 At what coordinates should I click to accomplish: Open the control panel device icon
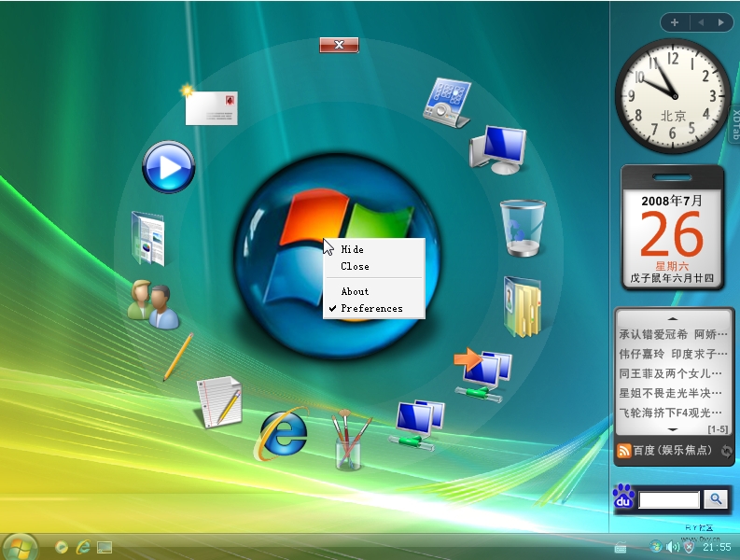click(x=447, y=103)
